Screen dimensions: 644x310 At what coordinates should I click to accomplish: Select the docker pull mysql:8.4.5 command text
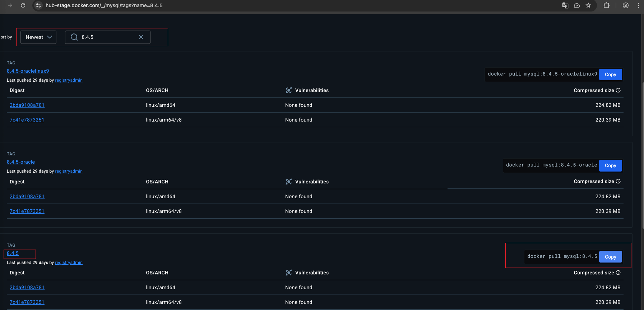click(x=562, y=256)
